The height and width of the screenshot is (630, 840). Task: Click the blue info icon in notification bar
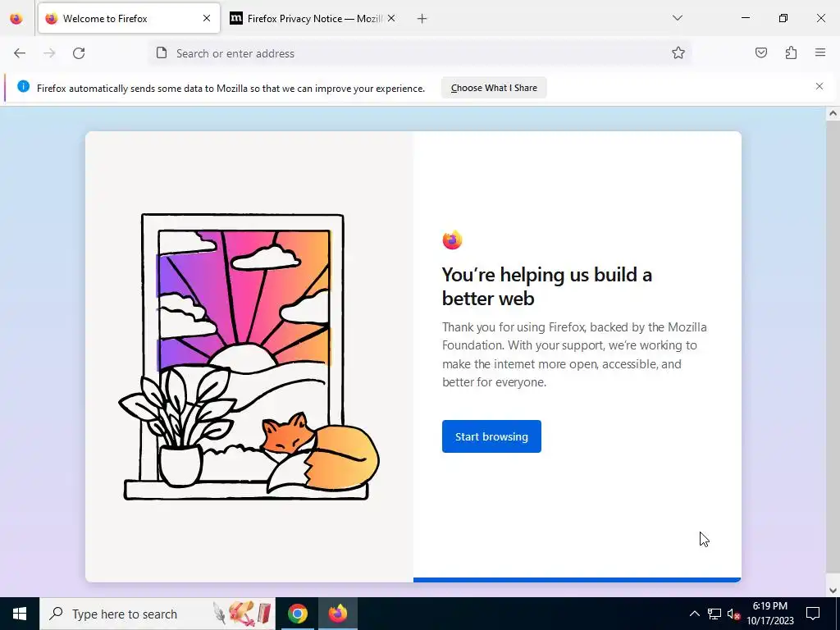click(x=24, y=86)
